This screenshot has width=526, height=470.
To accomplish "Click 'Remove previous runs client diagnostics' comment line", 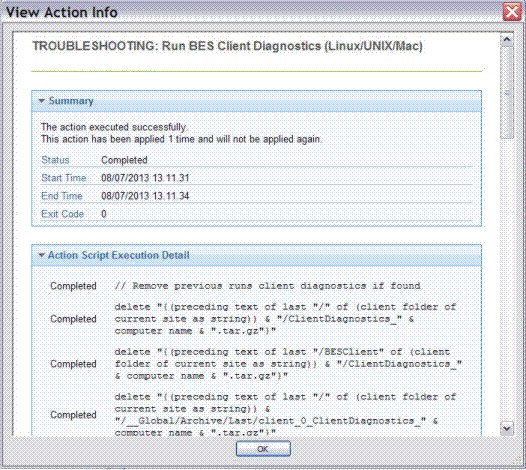I will [x=267, y=286].
